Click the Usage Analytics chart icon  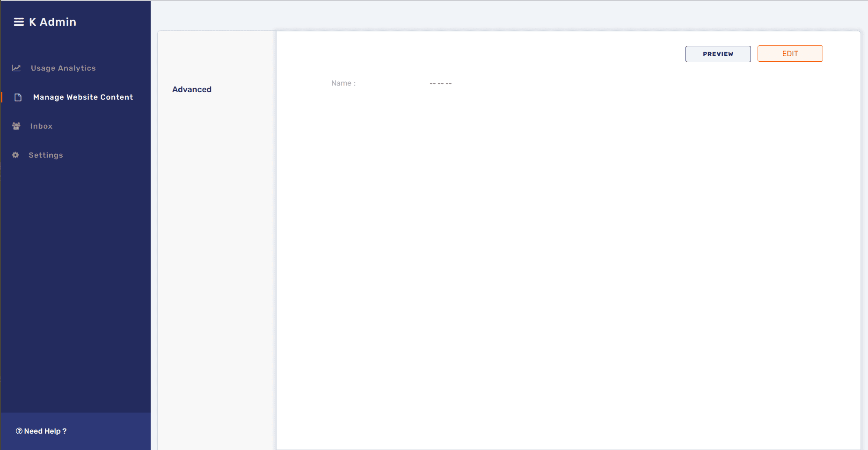click(16, 68)
